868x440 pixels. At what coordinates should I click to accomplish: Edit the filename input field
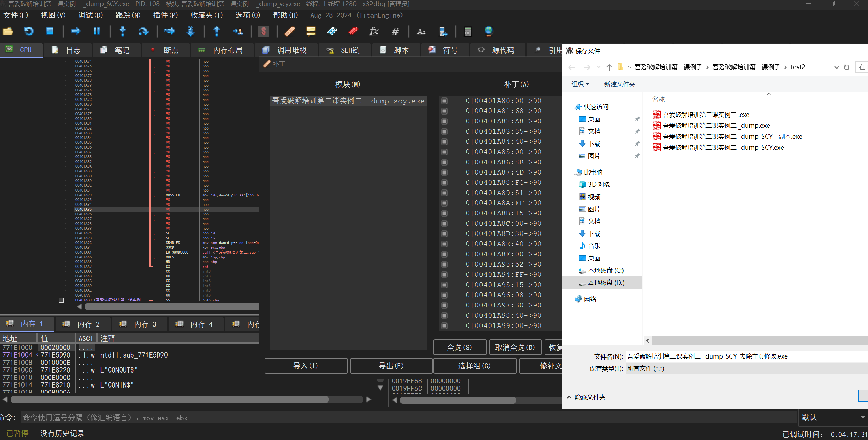tap(718, 356)
